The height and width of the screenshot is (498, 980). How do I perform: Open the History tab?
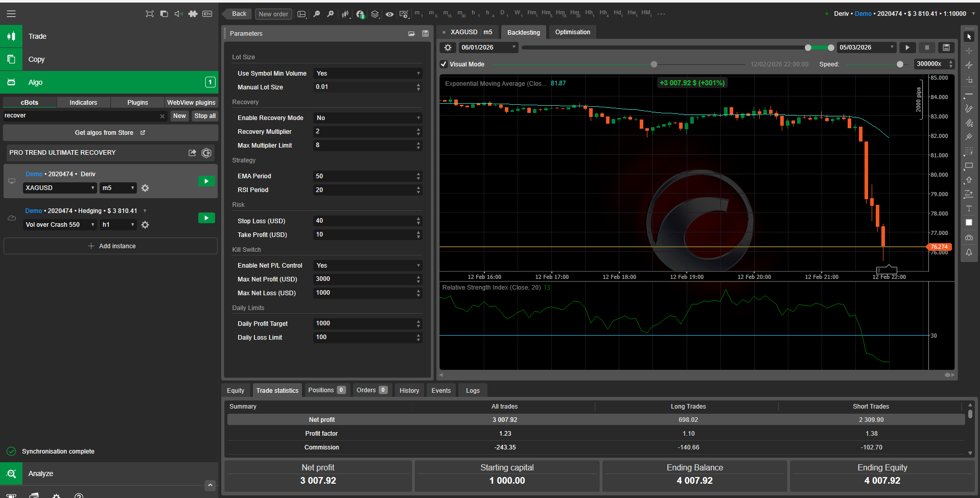(409, 391)
